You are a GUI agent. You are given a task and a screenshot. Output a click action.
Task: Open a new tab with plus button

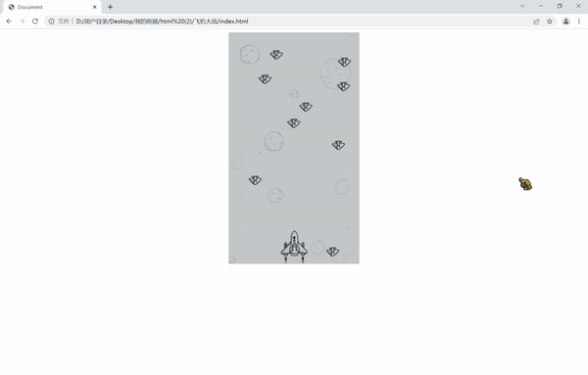[110, 7]
